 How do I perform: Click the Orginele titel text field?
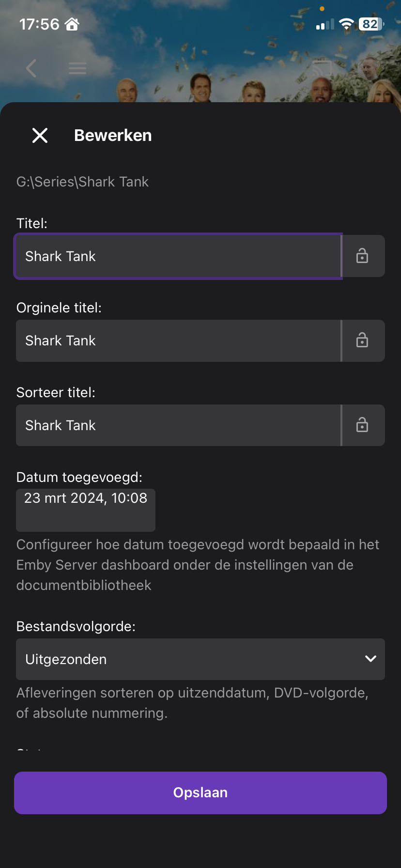(x=178, y=341)
